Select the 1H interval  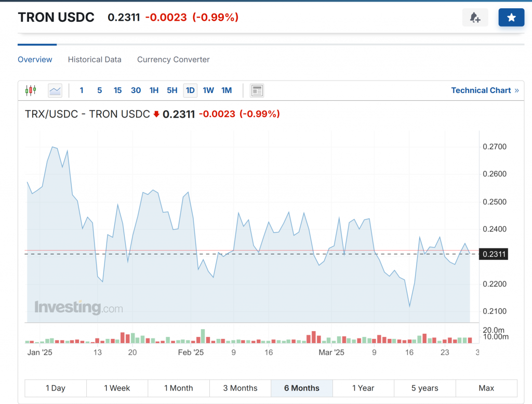coord(154,90)
